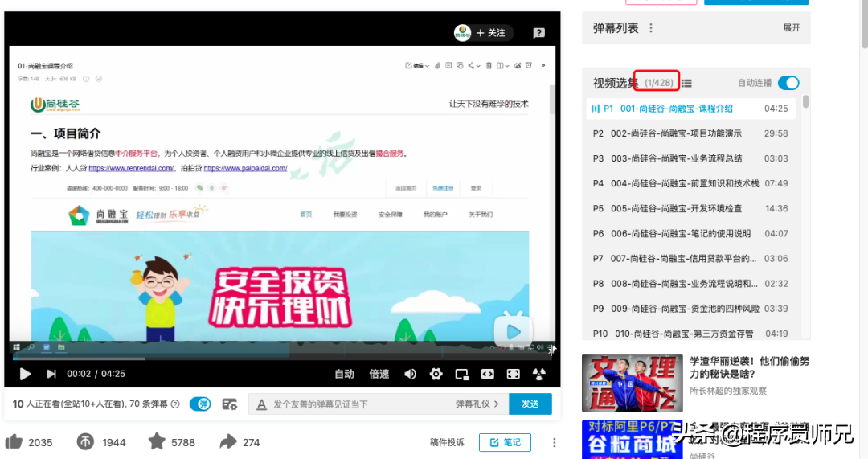Expand danmaku list via 展开

pyautogui.click(x=792, y=27)
